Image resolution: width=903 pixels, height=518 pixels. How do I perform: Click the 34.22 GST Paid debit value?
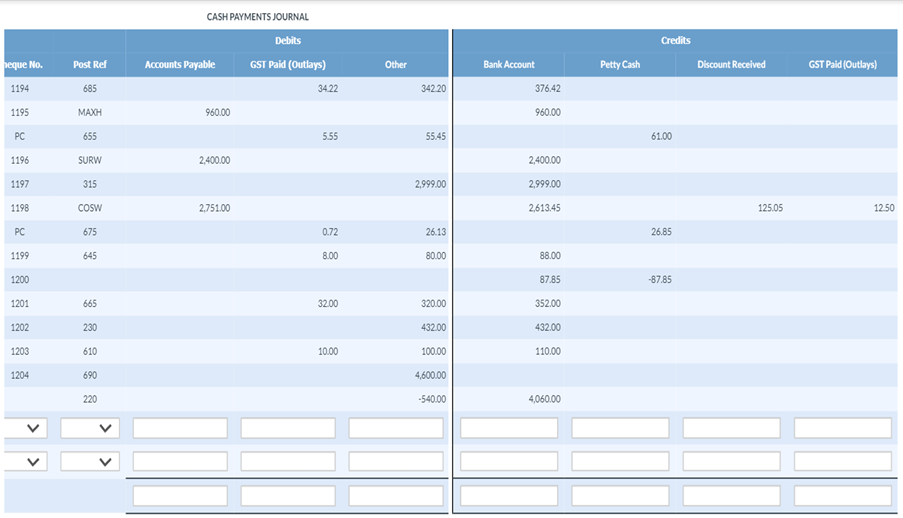tap(328, 89)
